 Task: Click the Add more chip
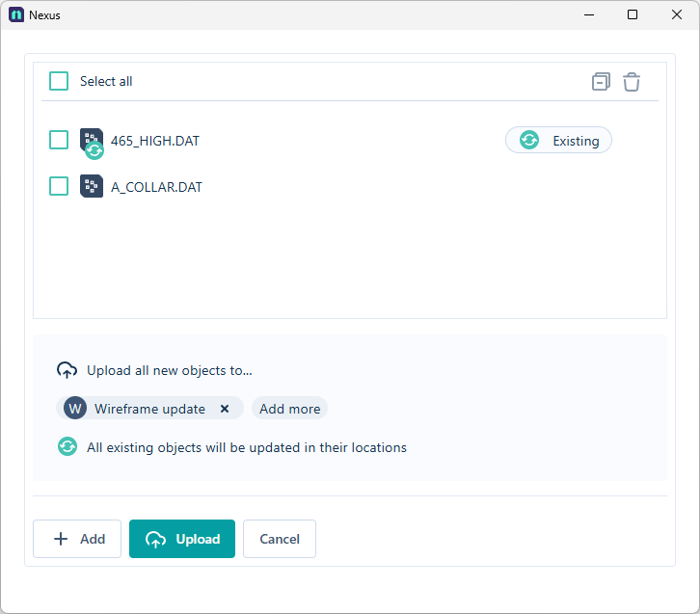point(289,409)
